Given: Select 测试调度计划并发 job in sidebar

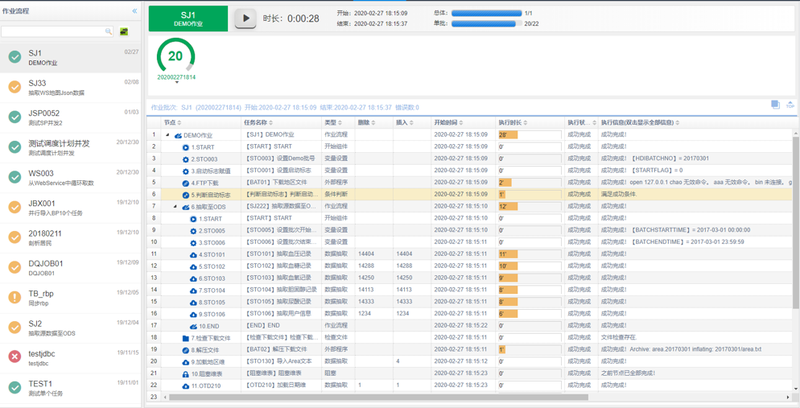Looking at the screenshot, I should [70, 147].
